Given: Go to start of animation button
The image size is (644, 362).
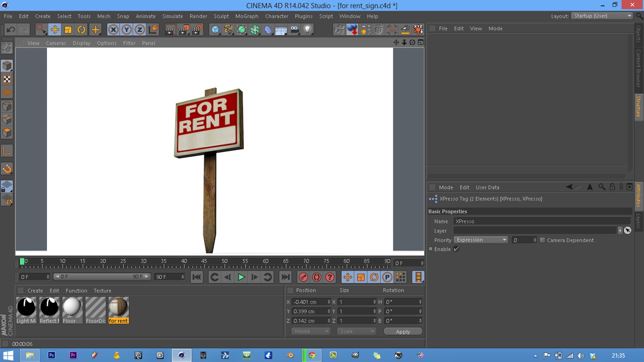Looking at the screenshot, I should click(197, 277).
